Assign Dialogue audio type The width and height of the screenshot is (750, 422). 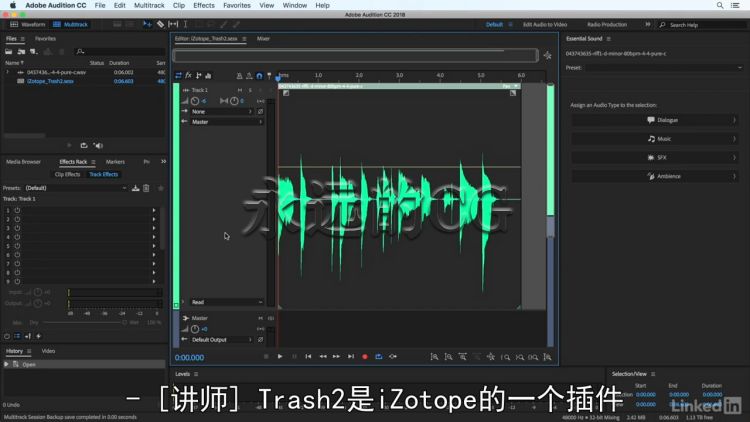click(x=654, y=120)
